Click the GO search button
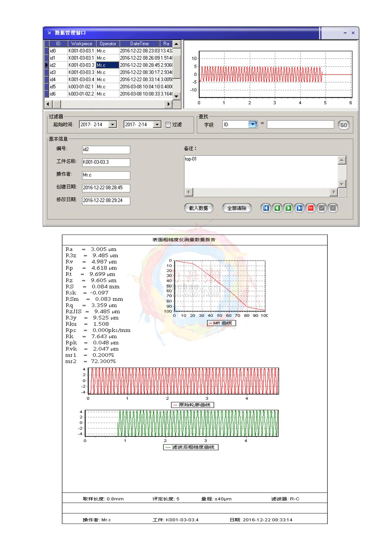This screenshot has height=555, width=392. coord(343,125)
